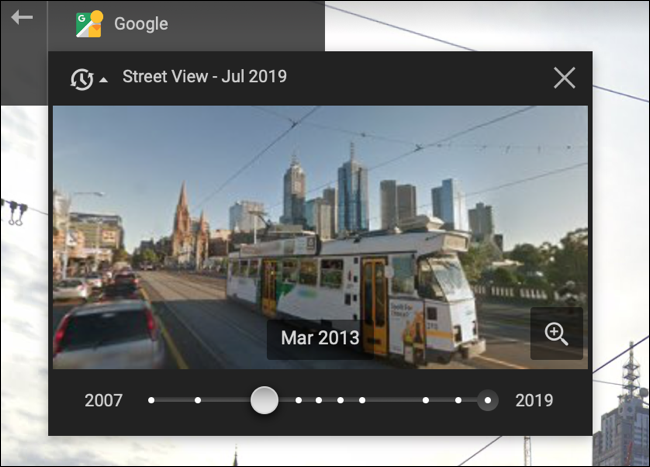Click the Google Maps pin icon
The height and width of the screenshot is (467, 650).
coord(89,23)
